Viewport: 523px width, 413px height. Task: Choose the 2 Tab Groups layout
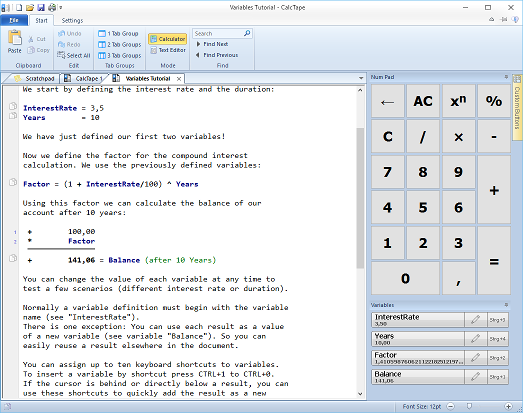click(120, 44)
